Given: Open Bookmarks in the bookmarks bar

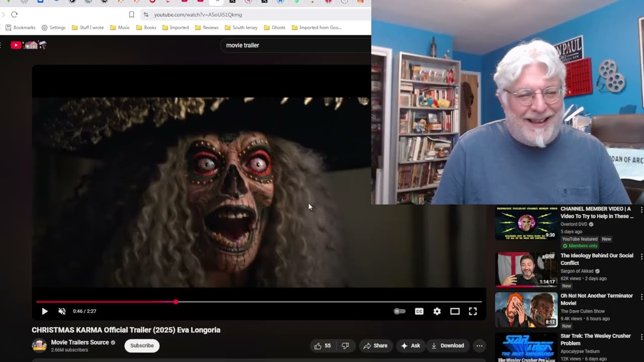Looking at the screenshot, I should (x=21, y=28).
